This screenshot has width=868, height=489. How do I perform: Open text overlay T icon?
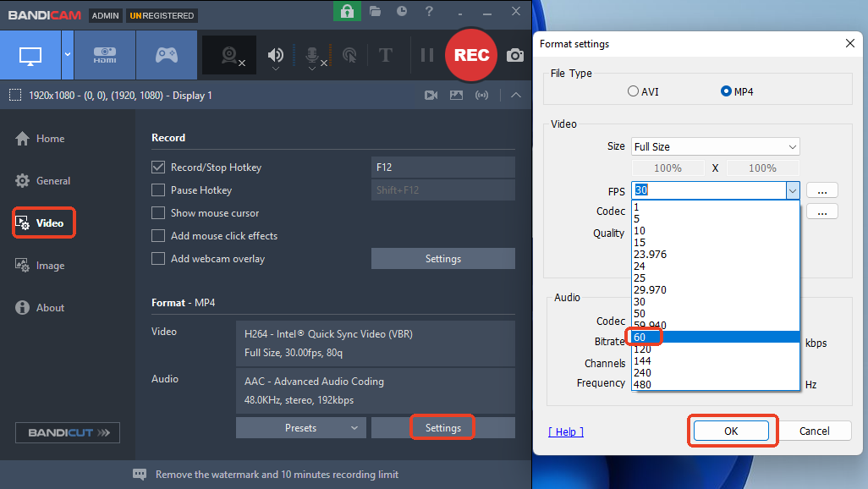pyautogui.click(x=385, y=55)
